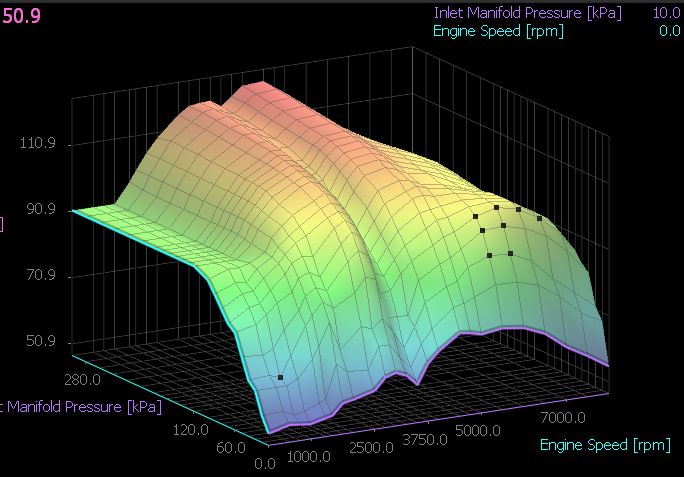Select the 10.0 inlet pressure value

(666, 13)
